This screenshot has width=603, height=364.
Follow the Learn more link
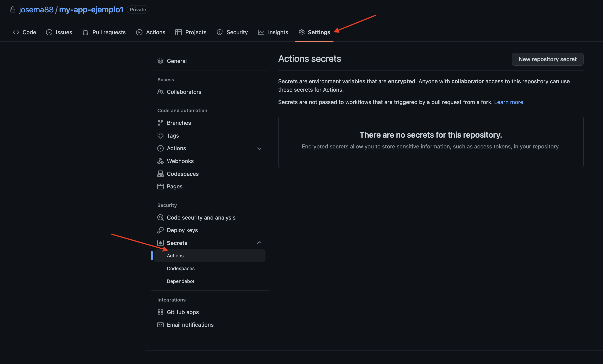click(508, 102)
